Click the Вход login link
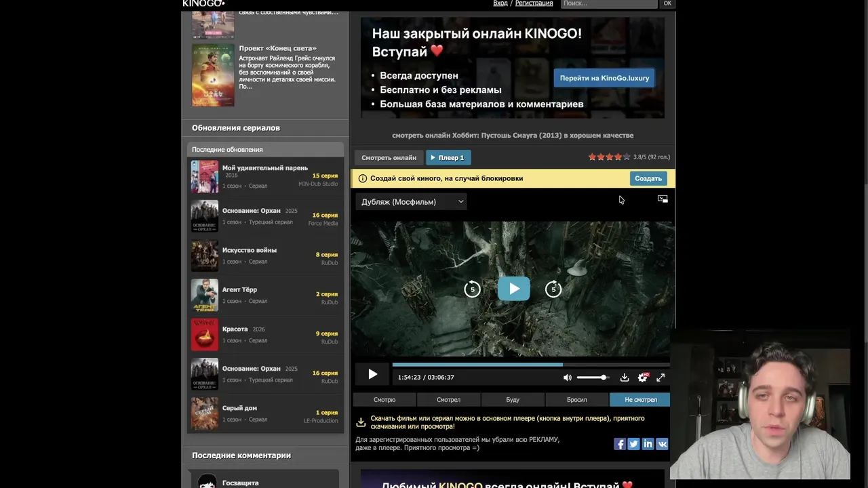Image resolution: width=868 pixels, height=488 pixels. [500, 3]
